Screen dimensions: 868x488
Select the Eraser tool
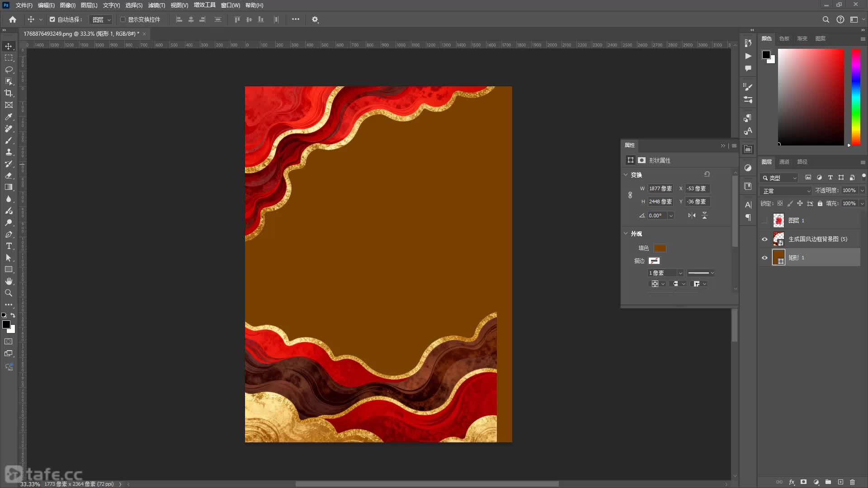(9, 175)
